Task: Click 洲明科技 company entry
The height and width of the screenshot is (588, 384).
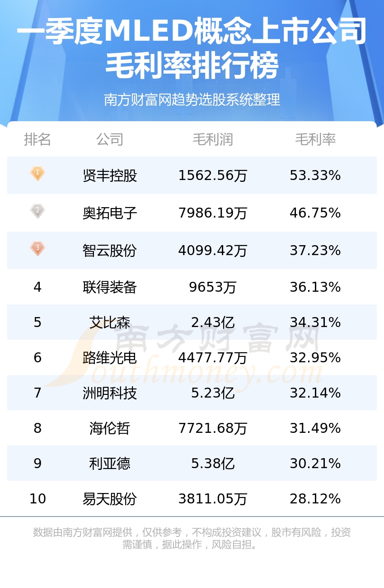Action: click(110, 393)
